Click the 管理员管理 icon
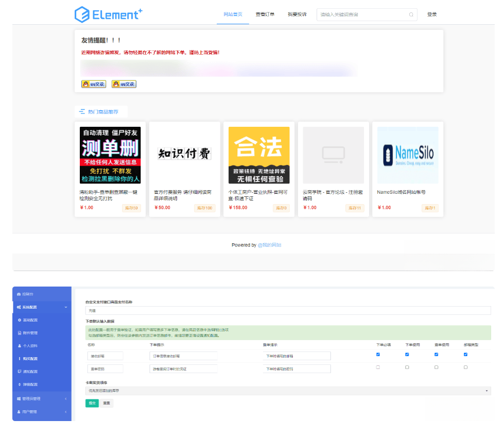The width and height of the screenshot is (504, 436). [20, 398]
